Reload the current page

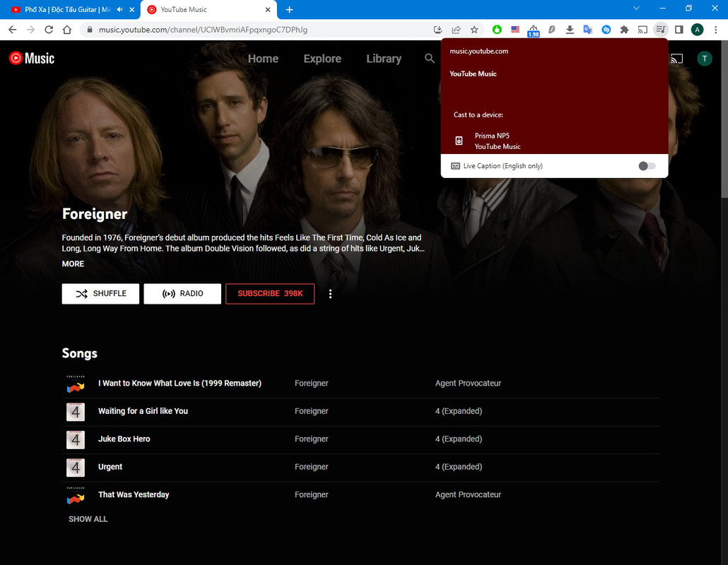[49, 30]
